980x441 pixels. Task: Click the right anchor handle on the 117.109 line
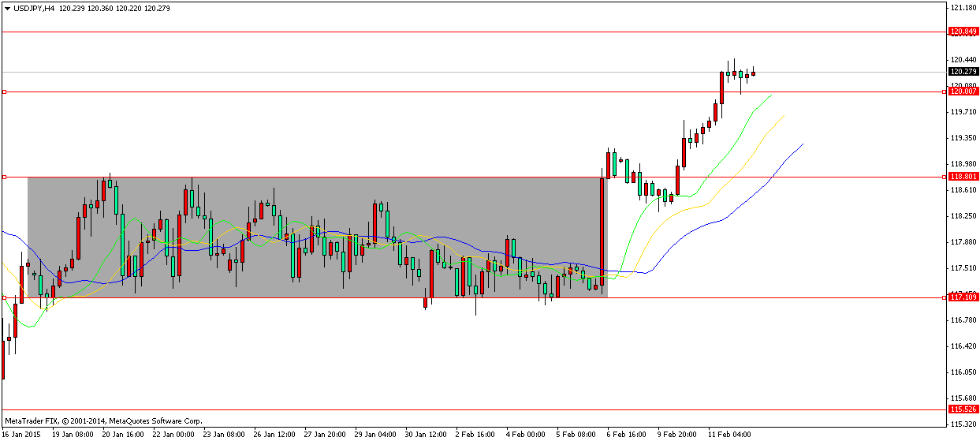pos(945,297)
